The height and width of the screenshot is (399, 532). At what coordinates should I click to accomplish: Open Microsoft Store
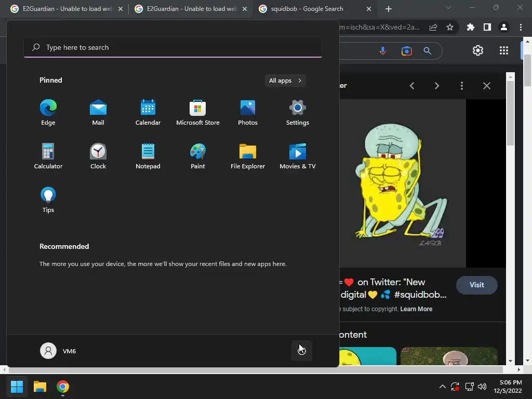click(x=198, y=112)
